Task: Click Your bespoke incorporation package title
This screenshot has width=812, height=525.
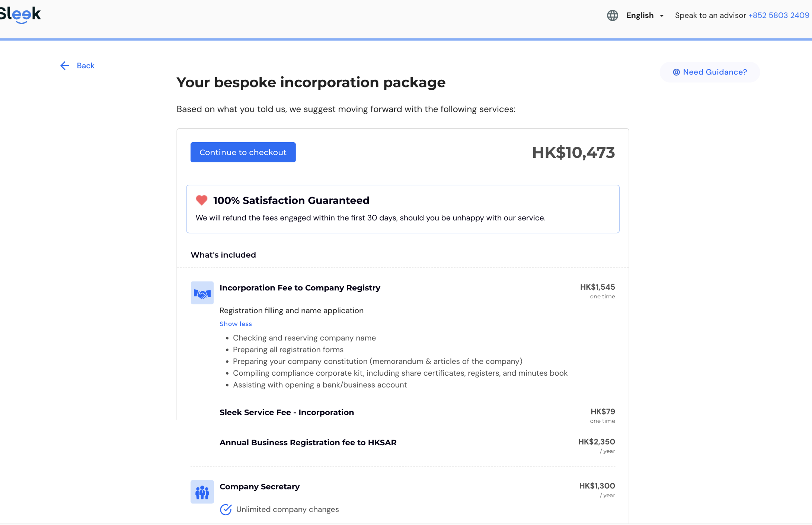Action: point(311,82)
